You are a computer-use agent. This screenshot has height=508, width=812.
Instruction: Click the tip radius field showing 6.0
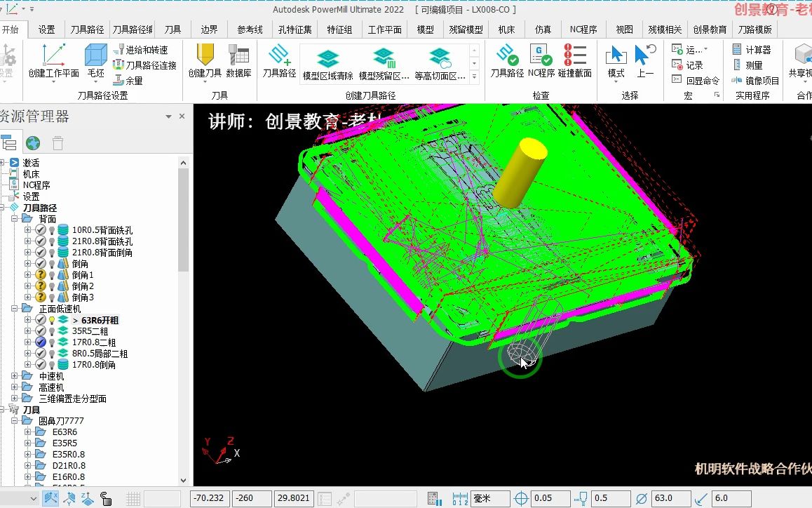pyautogui.click(x=731, y=498)
